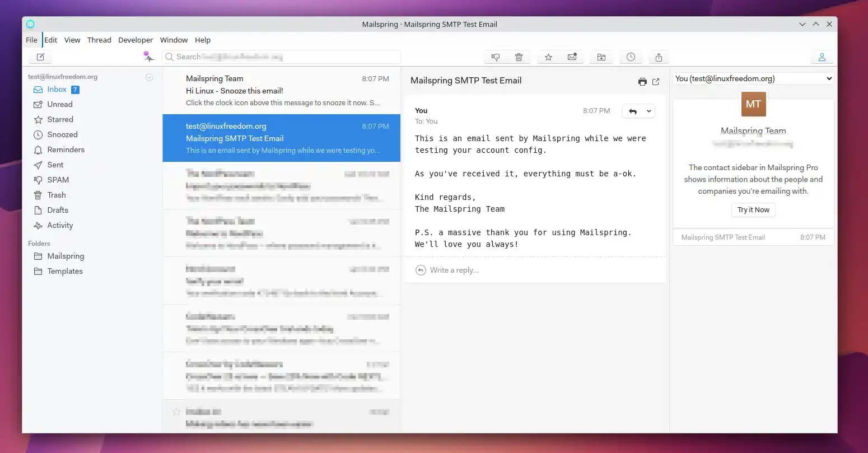Reply using the arrow button in message header
868x453 pixels.
coord(633,111)
